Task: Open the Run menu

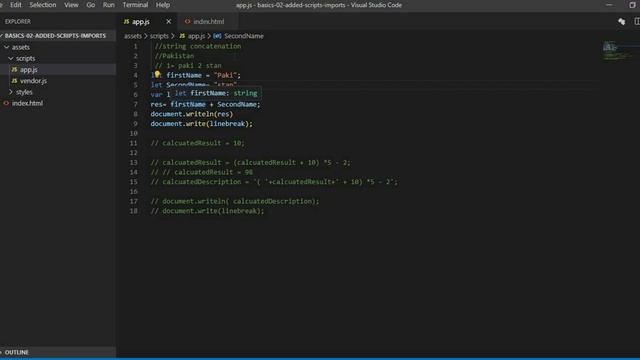Action: pos(109,5)
